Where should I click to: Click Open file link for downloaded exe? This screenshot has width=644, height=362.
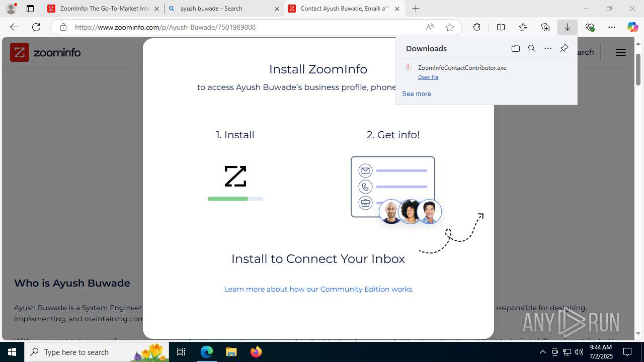click(428, 77)
